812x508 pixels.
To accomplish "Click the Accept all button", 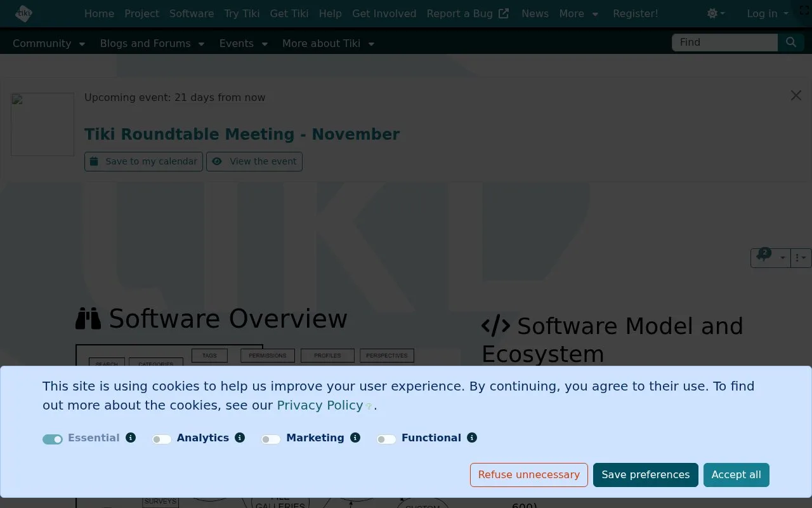I will 737,475.
